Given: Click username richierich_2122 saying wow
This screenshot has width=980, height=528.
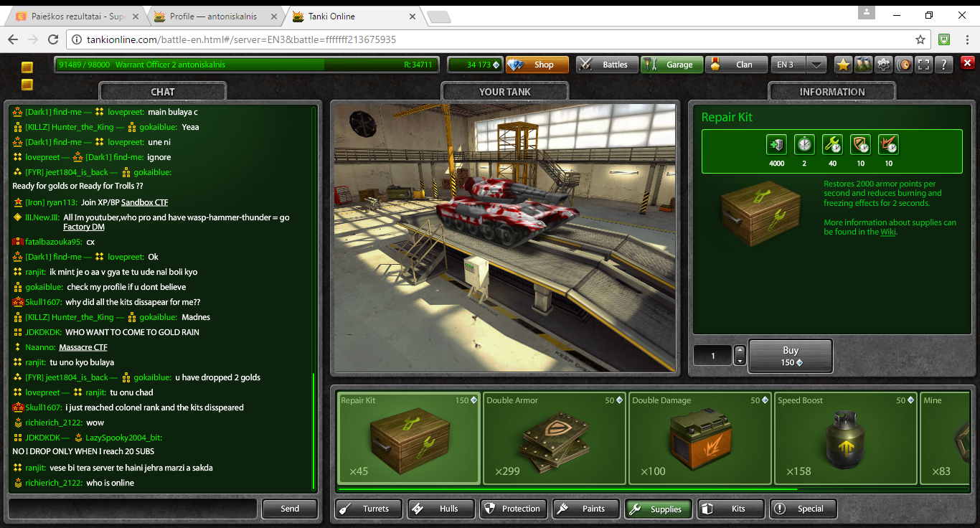Looking at the screenshot, I should coord(54,423).
